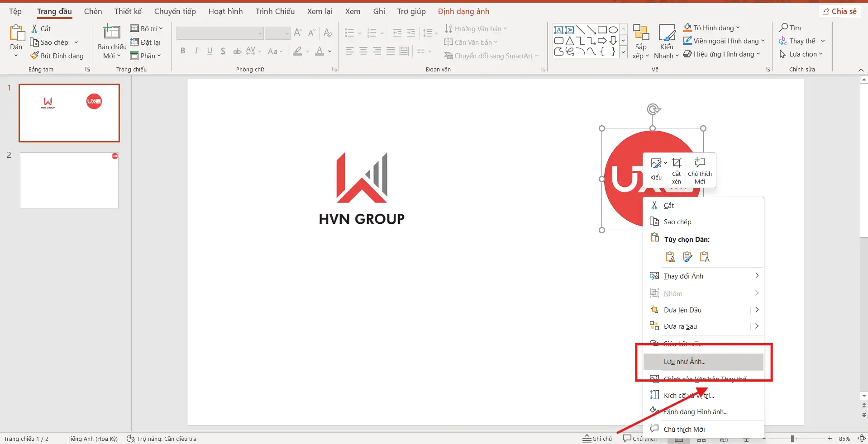Image resolution: width=868 pixels, height=444 pixels.
Task: Open the font name combo box
Action: coord(220,33)
